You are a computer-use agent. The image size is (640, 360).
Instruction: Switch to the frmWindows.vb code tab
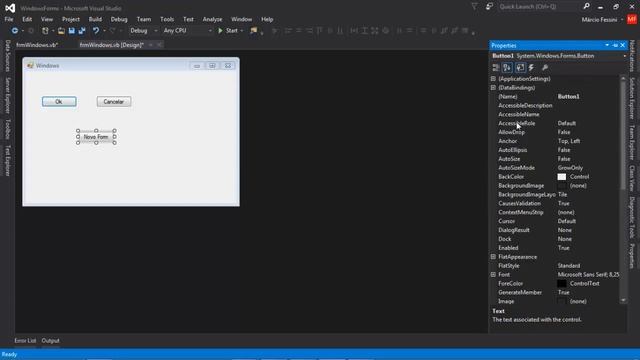(37, 45)
